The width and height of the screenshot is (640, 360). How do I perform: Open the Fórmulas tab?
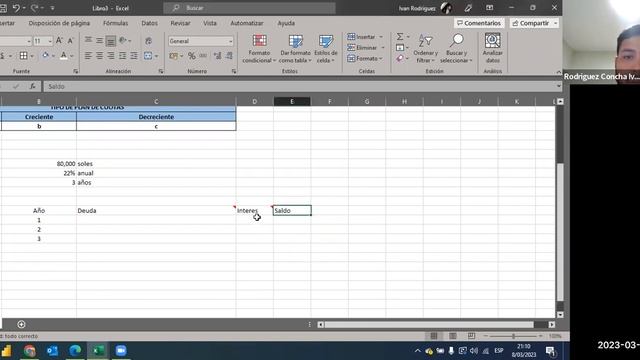pos(116,23)
